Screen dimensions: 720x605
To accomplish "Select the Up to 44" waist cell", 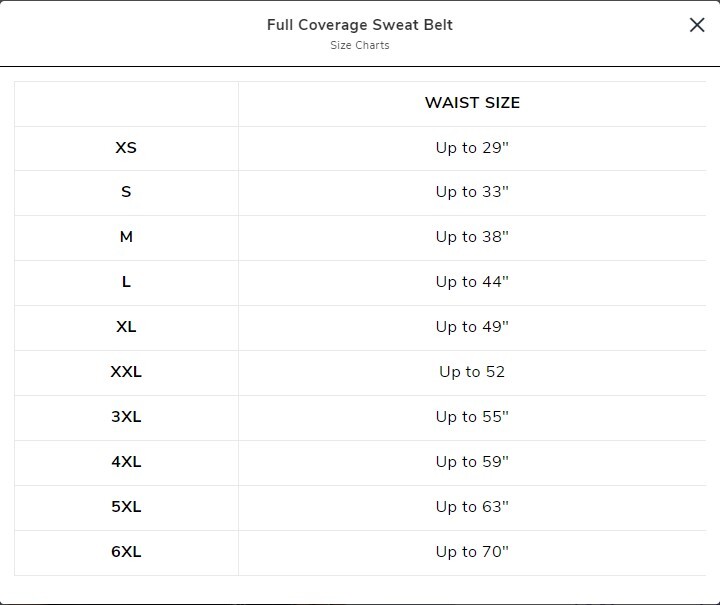I will tap(472, 282).
